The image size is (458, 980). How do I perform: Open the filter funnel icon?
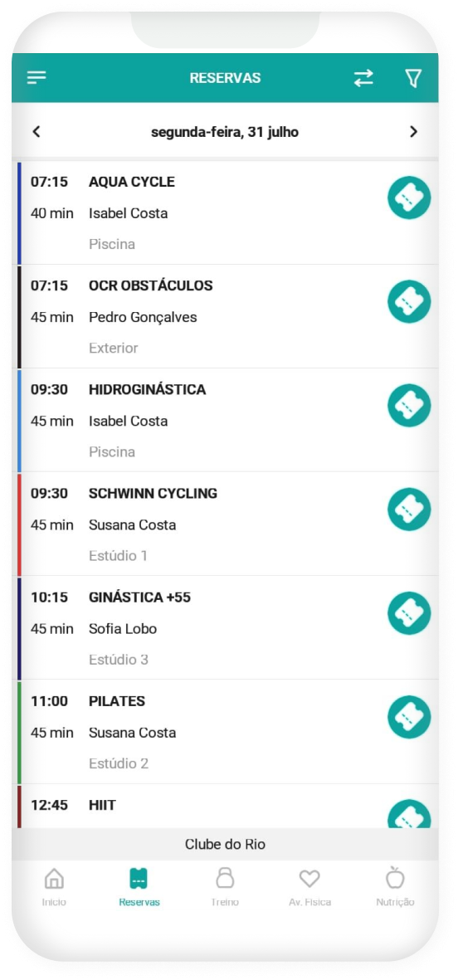click(413, 78)
